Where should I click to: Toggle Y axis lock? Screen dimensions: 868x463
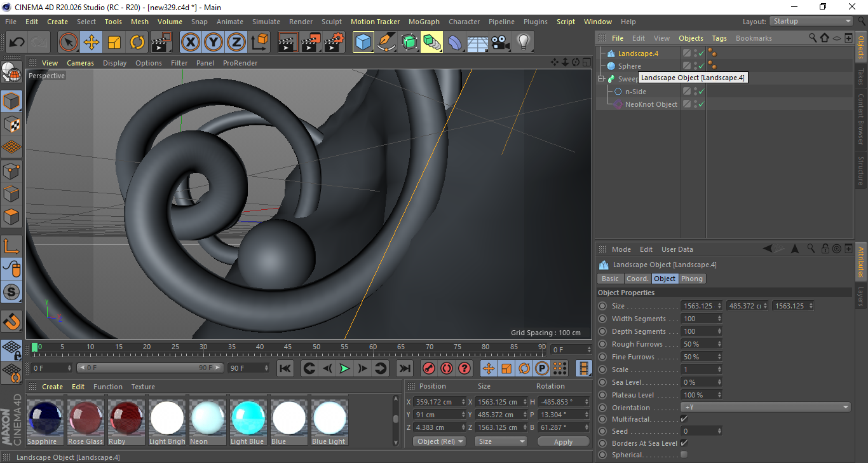coord(214,43)
